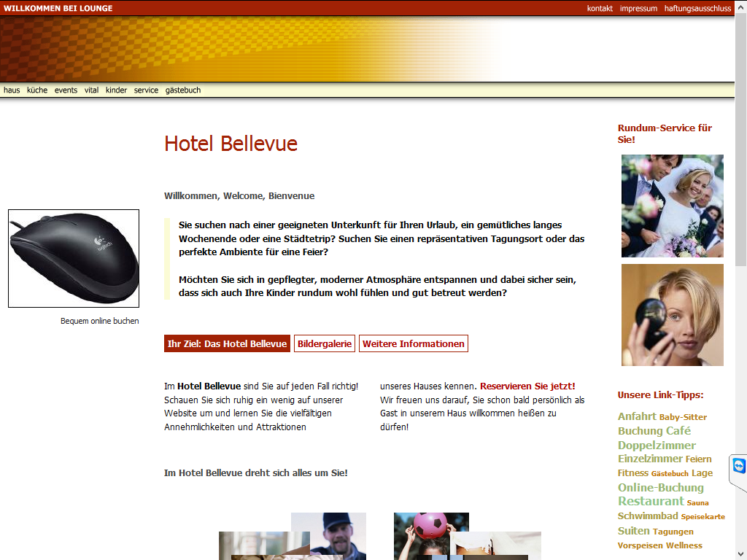Switch to the Weitere Informationen tab
The width and height of the screenshot is (747, 560).
[x=414, y=344]
